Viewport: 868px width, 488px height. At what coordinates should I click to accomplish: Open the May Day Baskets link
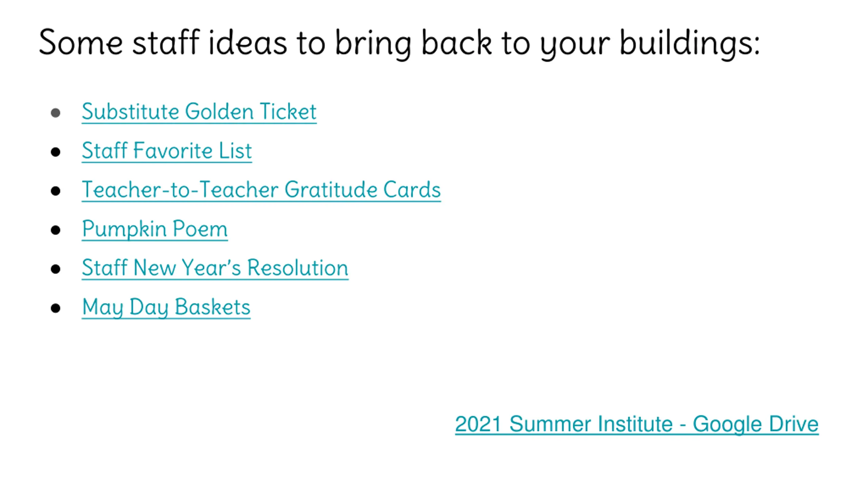166,307
